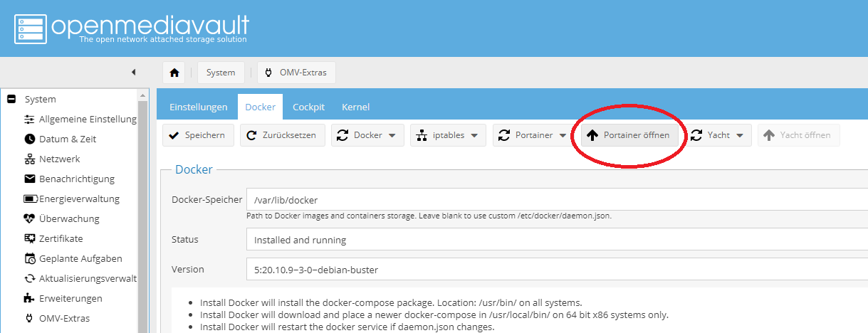Screen dimensions: 868x333
Task: Click the envelope icon for Benachrichtigung
Action: (29, 179)
